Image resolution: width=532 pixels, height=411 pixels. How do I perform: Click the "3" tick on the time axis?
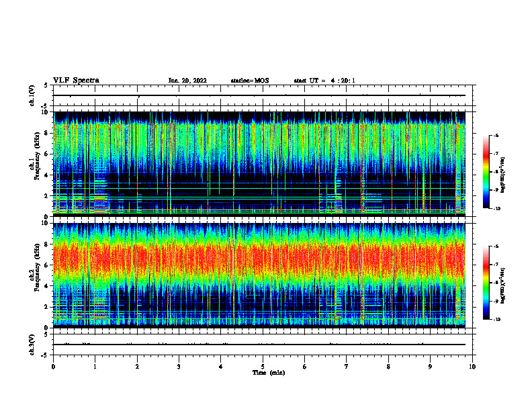click(179, 367)
